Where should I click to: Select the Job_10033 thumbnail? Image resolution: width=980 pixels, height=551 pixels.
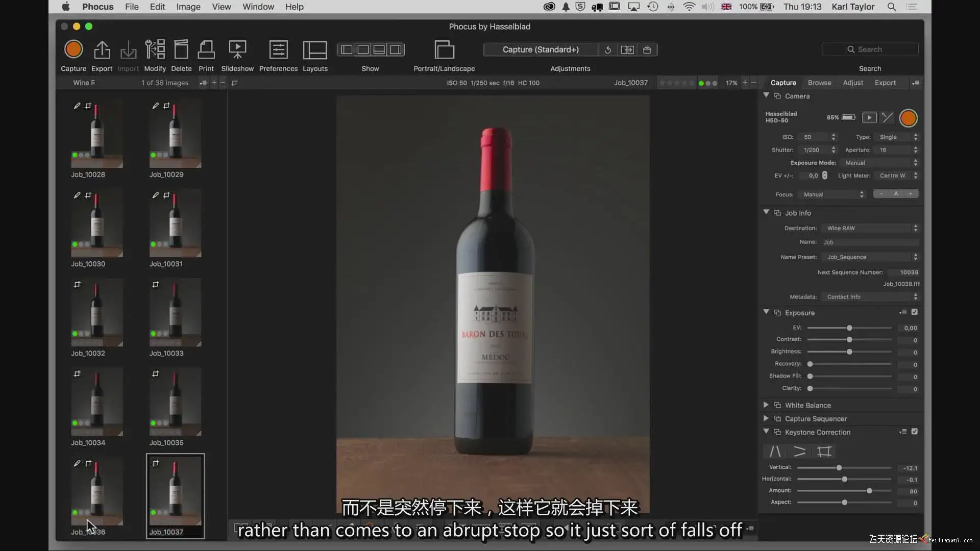click(x=175, y=312)
